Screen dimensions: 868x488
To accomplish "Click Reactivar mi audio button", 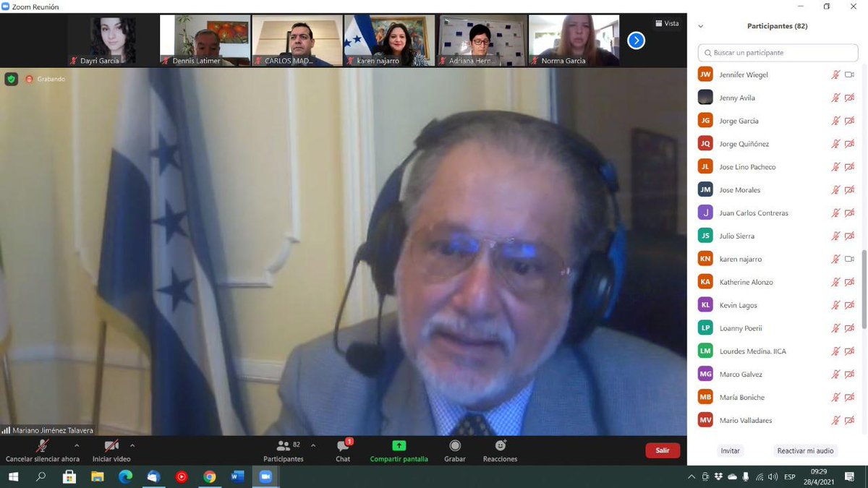I will click(806, 450).
